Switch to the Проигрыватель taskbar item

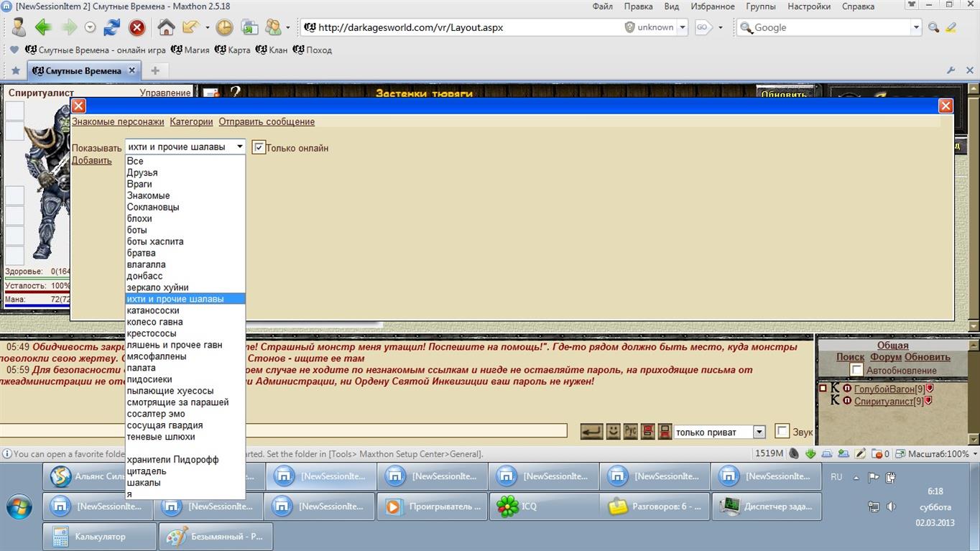[x=433, y=506]
